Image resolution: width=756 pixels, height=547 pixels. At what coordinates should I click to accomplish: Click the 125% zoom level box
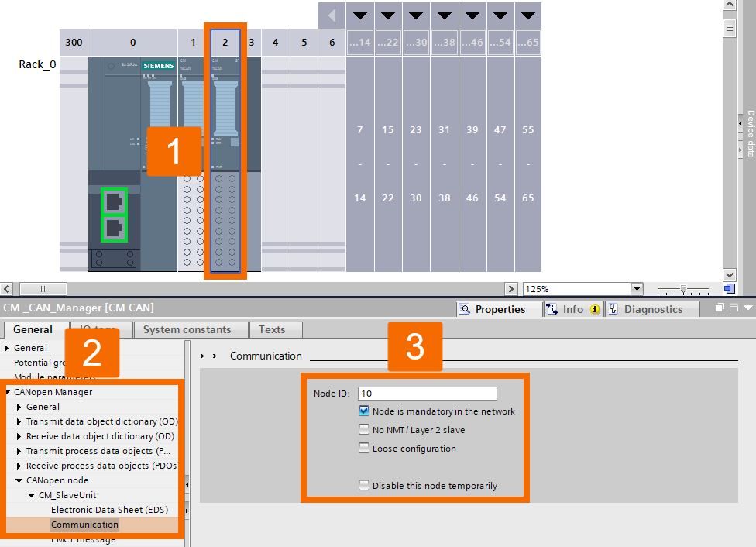coord(577,289)
